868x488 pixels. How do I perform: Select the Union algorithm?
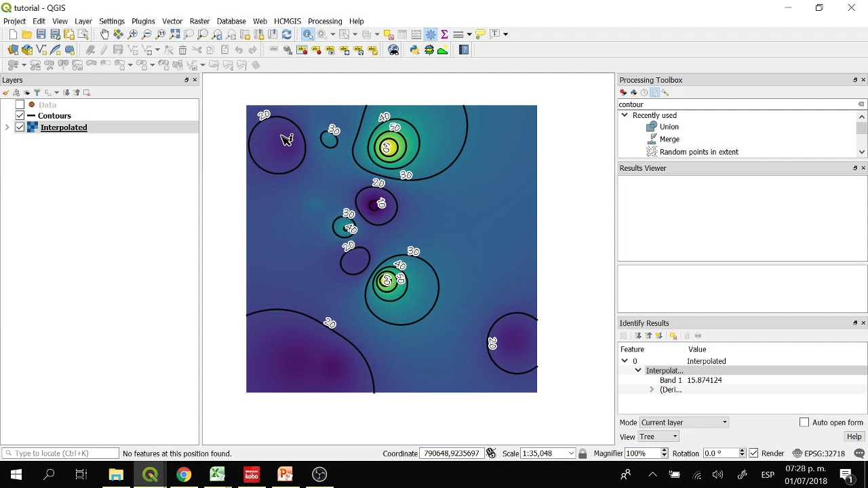[669, 127]
